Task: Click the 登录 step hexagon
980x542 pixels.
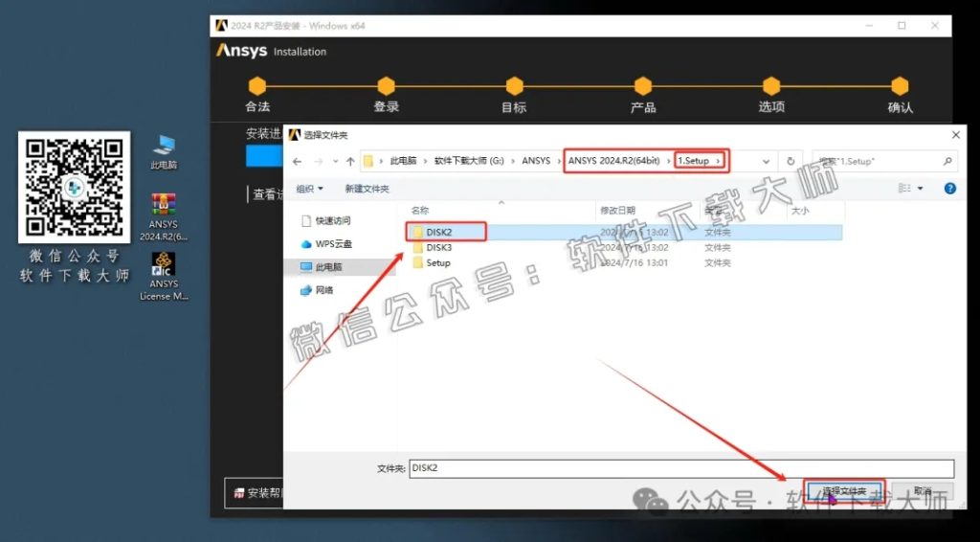Action: coord(386,86)
